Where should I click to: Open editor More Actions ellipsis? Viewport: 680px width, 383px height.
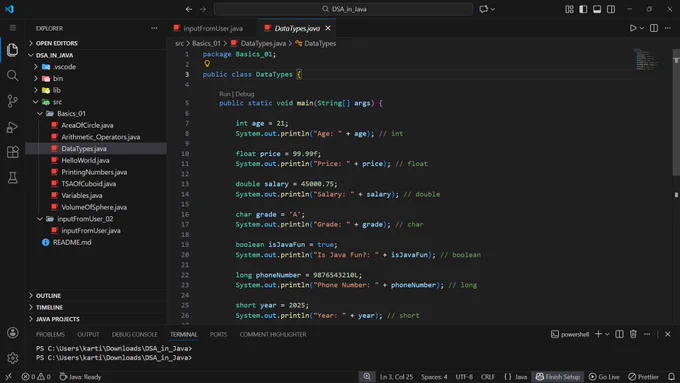point(668,28)
